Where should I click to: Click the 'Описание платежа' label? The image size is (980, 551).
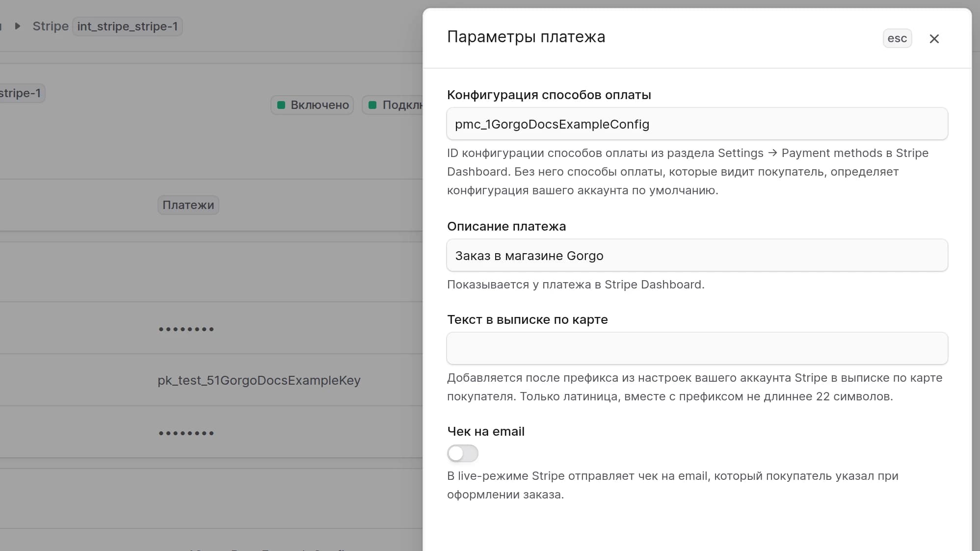[x=506, y=227]
